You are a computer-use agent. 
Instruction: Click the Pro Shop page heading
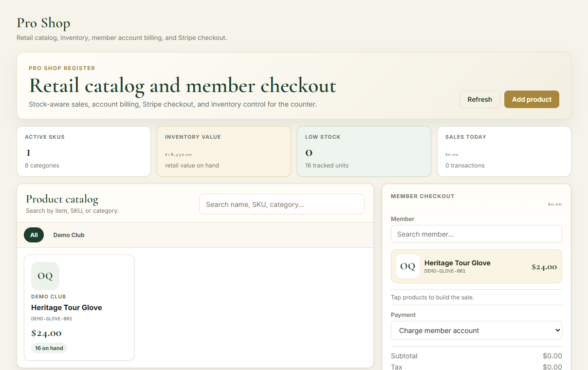point(43,23)
